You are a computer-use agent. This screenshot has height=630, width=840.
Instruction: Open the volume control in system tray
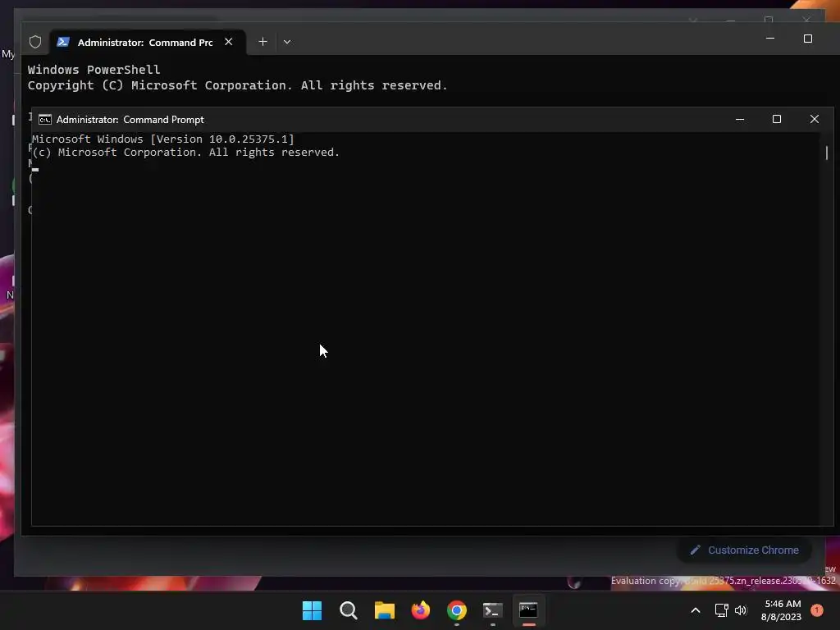pos(741,610)
